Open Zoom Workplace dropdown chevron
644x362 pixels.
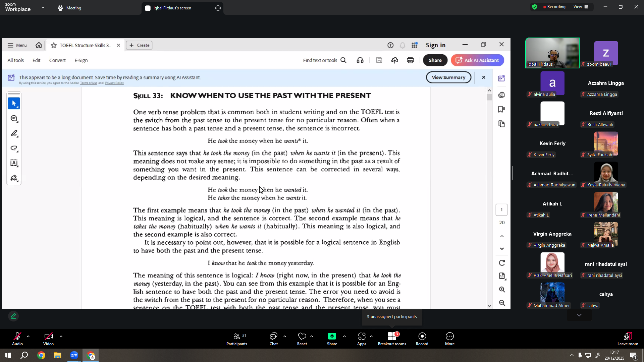(43, 7)
